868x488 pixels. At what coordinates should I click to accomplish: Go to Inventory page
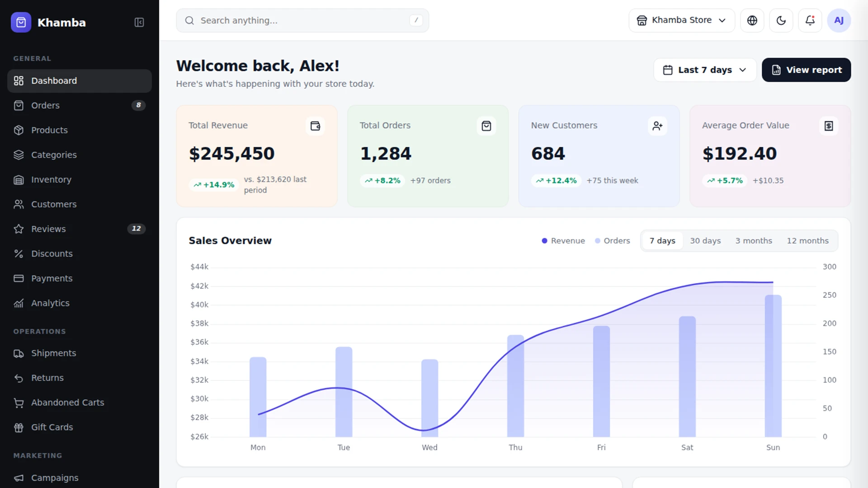point(80,180)
